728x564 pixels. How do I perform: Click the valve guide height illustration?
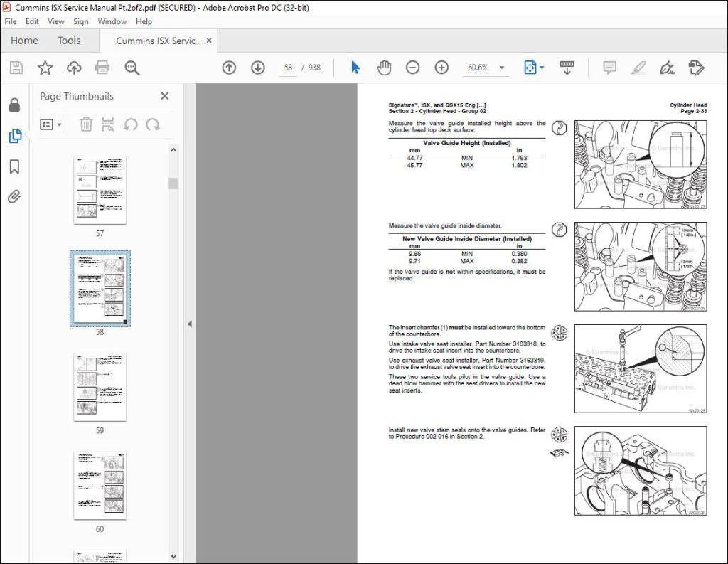pos(641,164)
